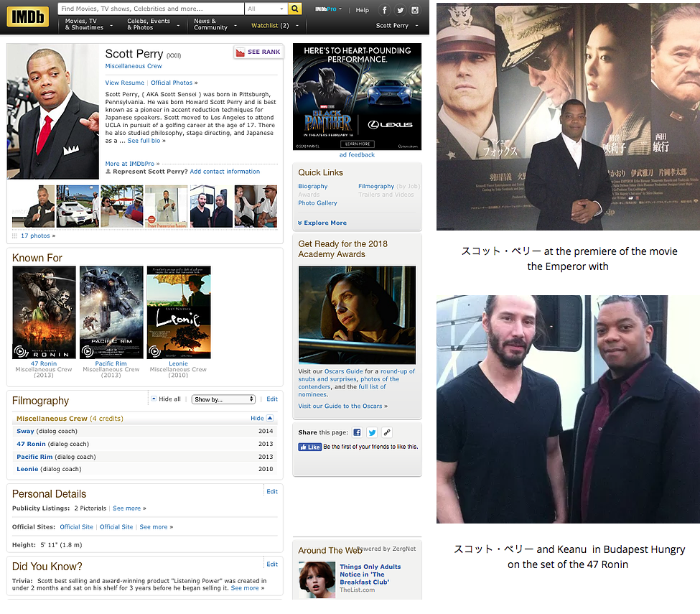Play the Leonie trailer icon
Screen dimensions: 700x614
point(154,351)
